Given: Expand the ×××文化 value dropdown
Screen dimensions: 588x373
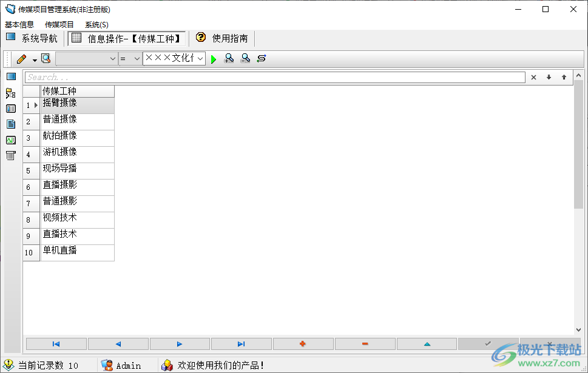Looking at the screenshot, I should 200,59.
